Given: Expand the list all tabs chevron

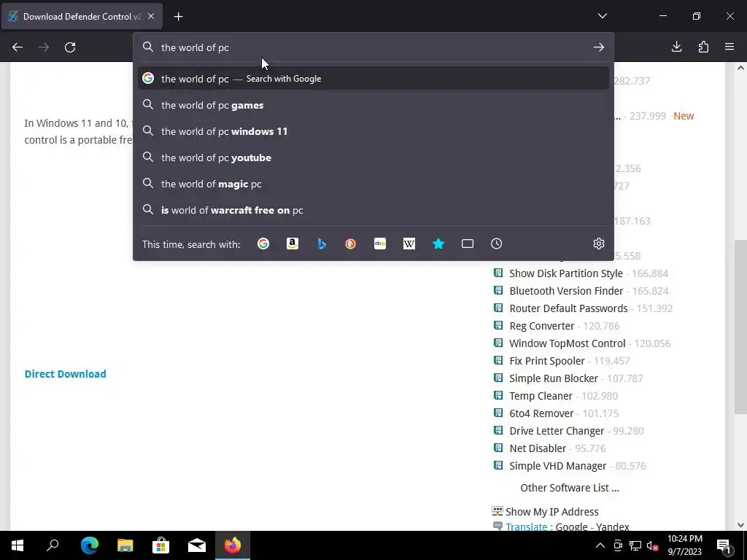Looking at the screenshot, I should 602,16.
